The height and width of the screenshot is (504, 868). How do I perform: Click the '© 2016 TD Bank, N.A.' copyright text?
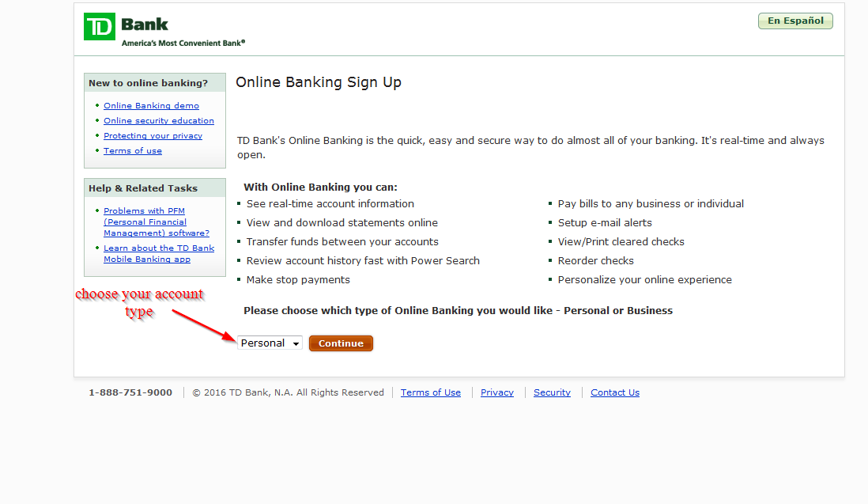288,392
